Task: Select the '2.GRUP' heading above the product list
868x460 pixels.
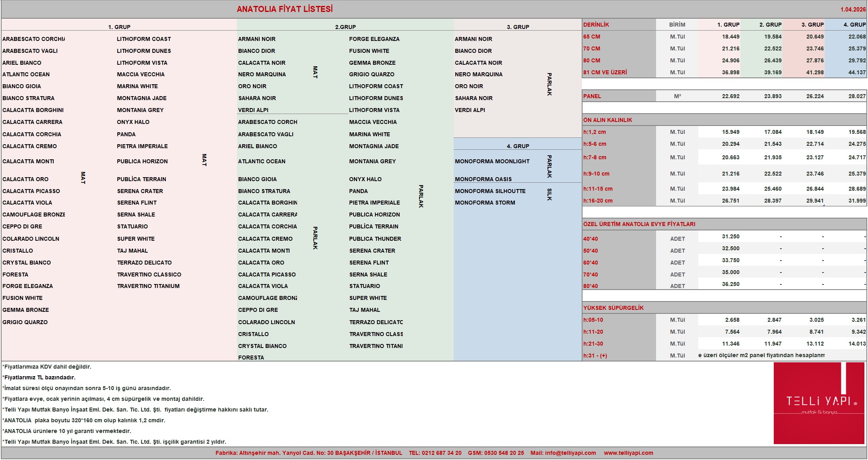Action: 346,27
